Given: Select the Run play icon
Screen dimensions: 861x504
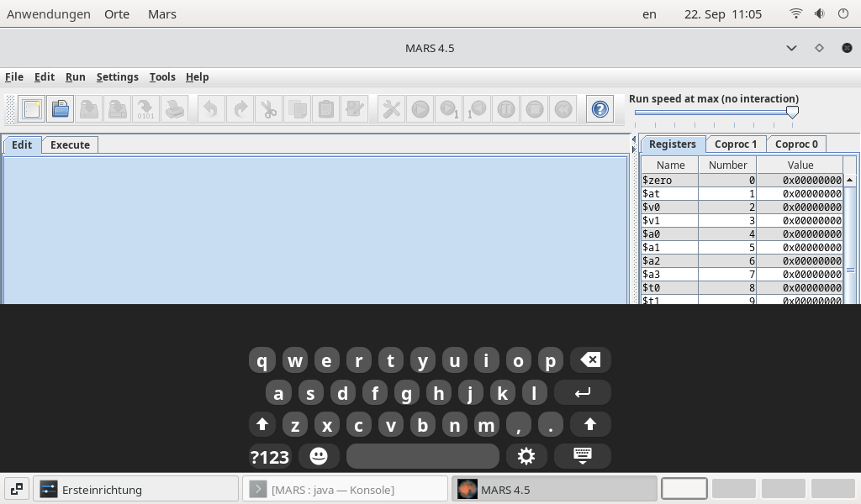Looking at the screenshot, I should coord(420,108).
